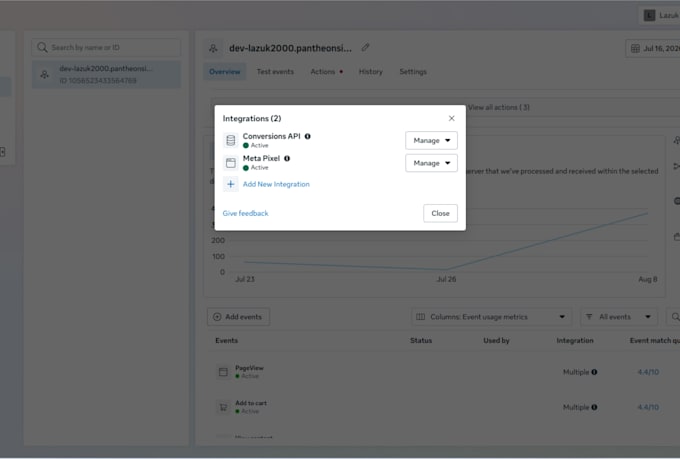Click the Add to cart event icon
Image resolution: width=680 pixels, height=459 pixels.
point(223,407)
